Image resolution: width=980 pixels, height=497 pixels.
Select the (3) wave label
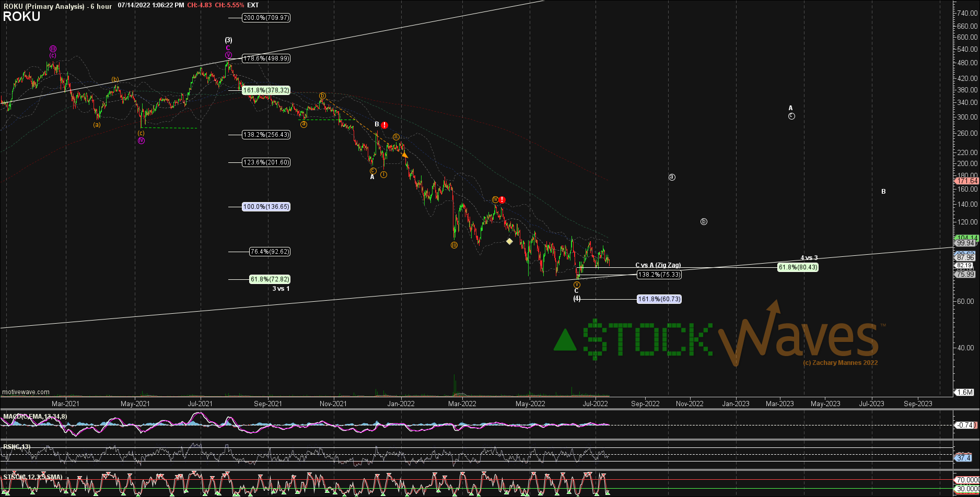tap(228, 40)
